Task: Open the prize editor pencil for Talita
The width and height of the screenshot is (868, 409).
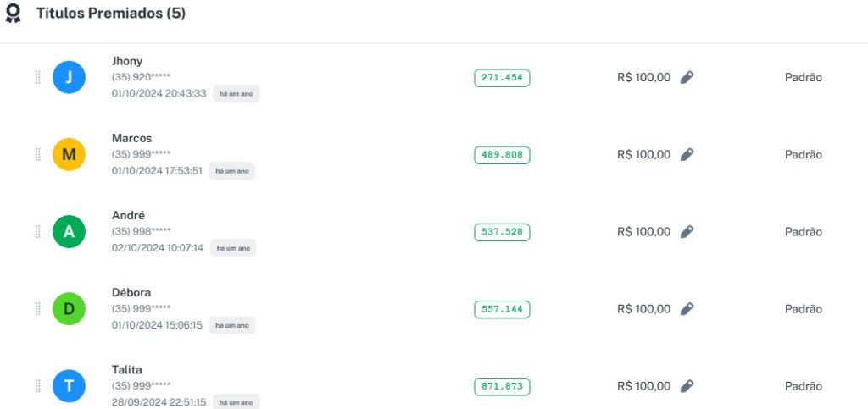Action: tap(687, 386)
